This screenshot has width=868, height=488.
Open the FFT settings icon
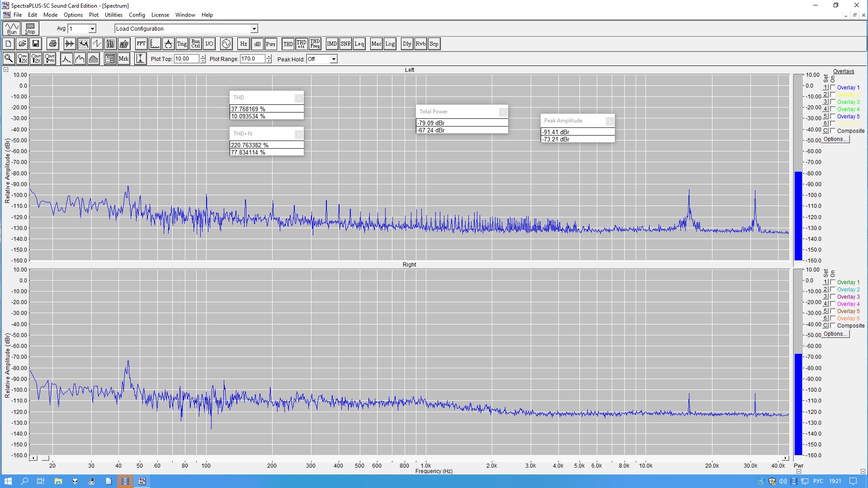click(x=141, y=44)
